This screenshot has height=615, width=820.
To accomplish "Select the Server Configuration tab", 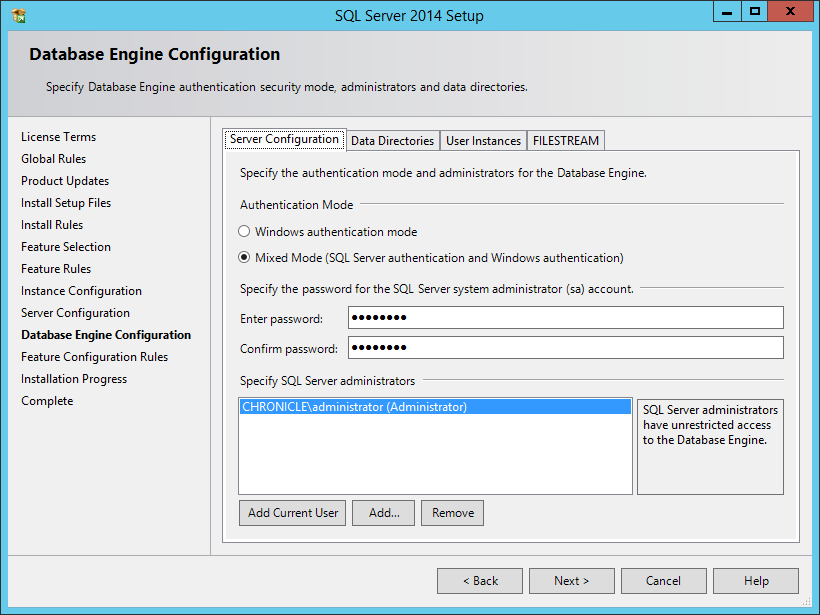I will (x=284, y=140).
